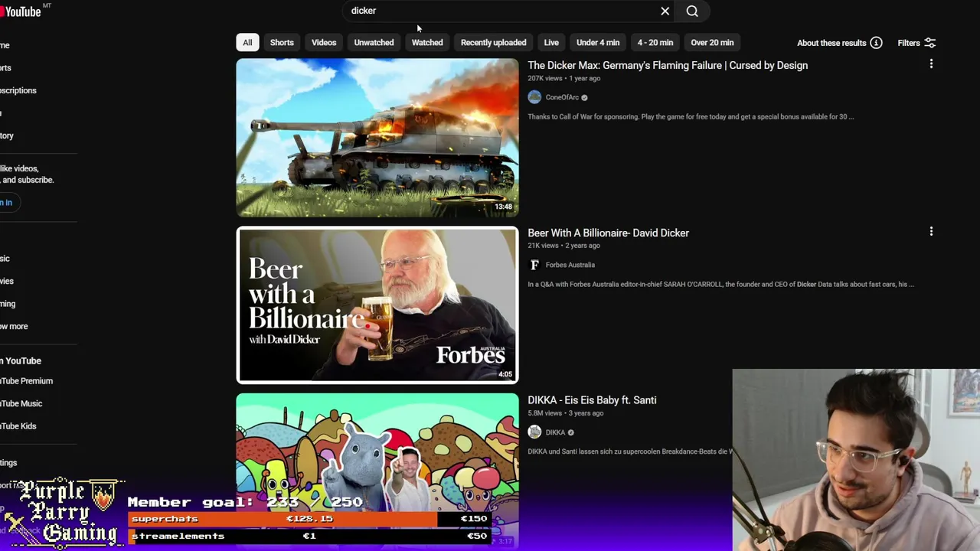Open more options for Dicker Max video

point(931,64)
